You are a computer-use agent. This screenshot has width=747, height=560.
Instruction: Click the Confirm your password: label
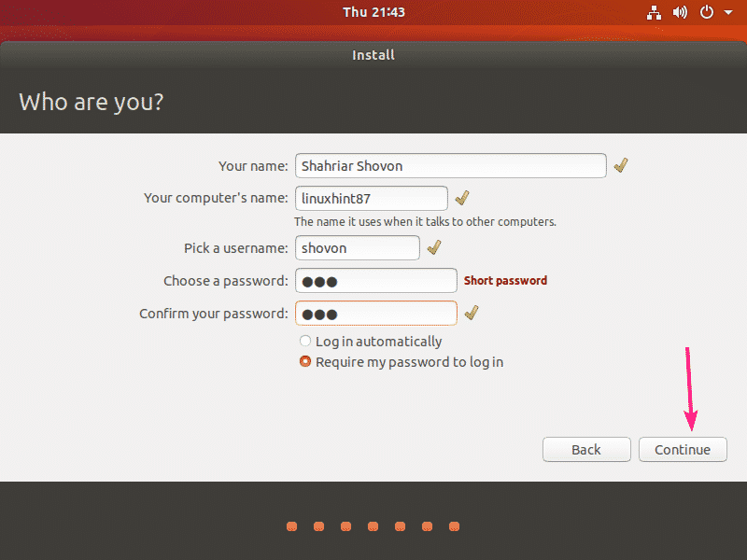click(x=214, y=314)
